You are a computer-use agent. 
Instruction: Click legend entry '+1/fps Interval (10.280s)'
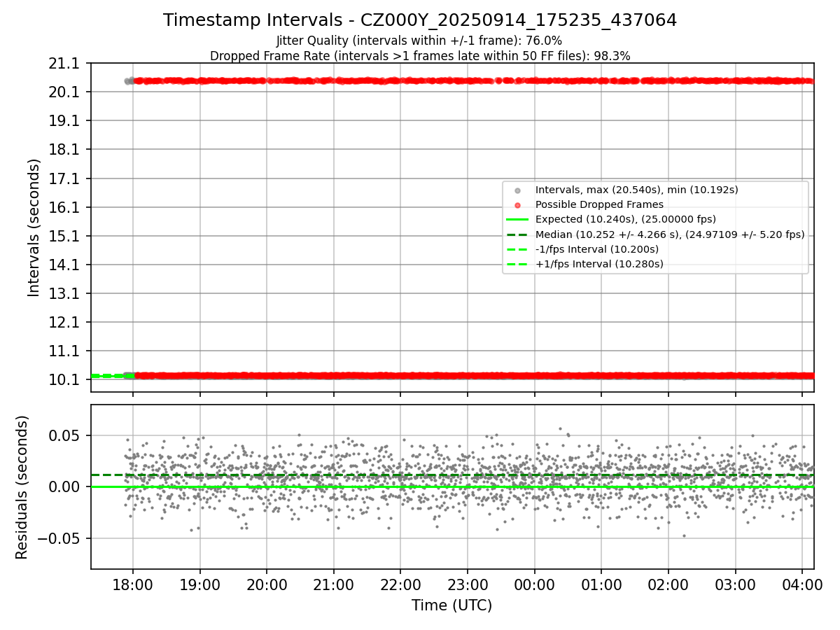(x=599, y=264)
